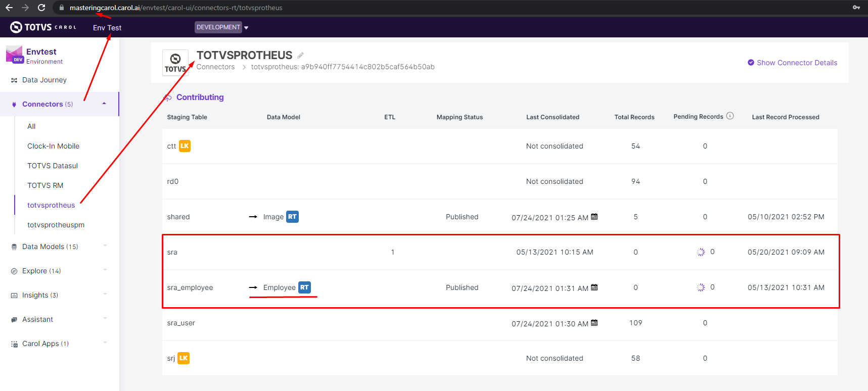Click the pencil edit icon beside TOTVSPROTHEUS
This screenshot has height=391, width=868.
[300, 56]
